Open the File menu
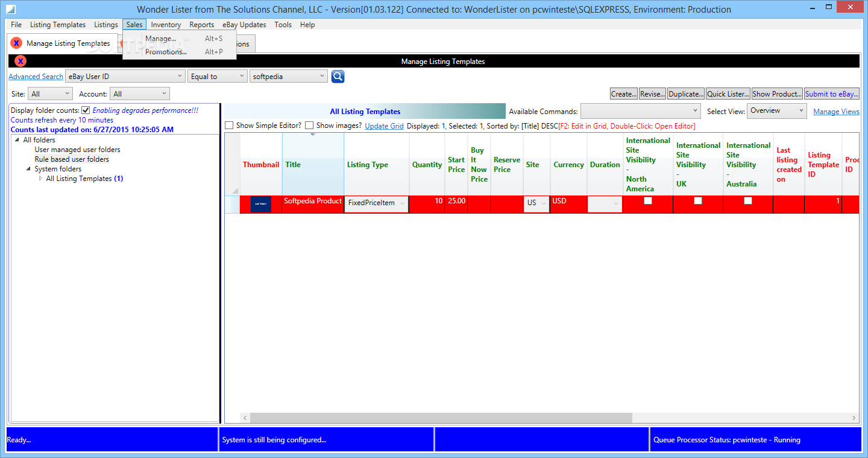The image size is (868, 458). 16,25
